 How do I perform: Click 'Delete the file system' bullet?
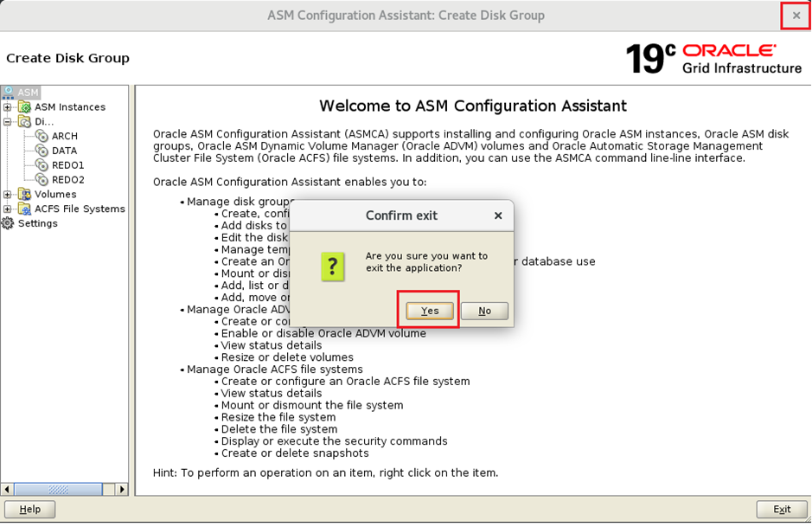tap(279, 429)
